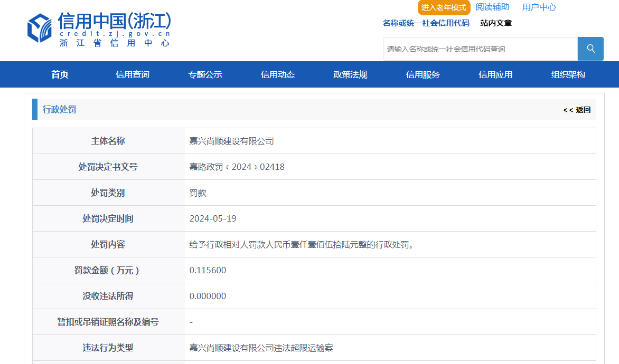Open the 专题公示 menu item
This screenshot has height=364, width=619.
pos(205,75)
